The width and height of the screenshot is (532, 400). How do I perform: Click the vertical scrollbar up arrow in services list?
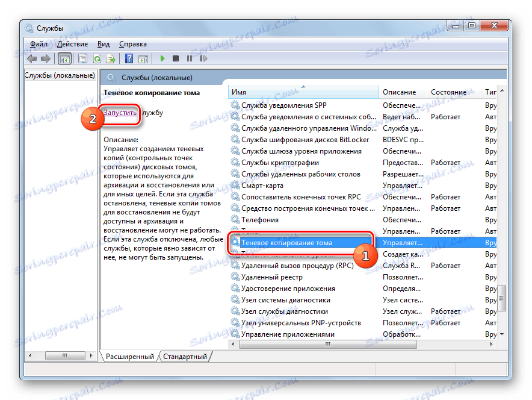(x=502, y=90)
